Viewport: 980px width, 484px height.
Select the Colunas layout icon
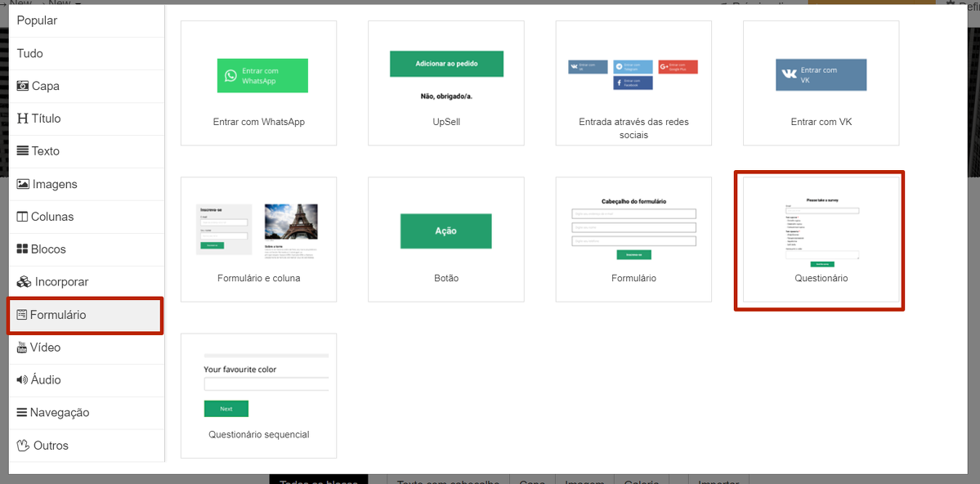pos(23,217)
